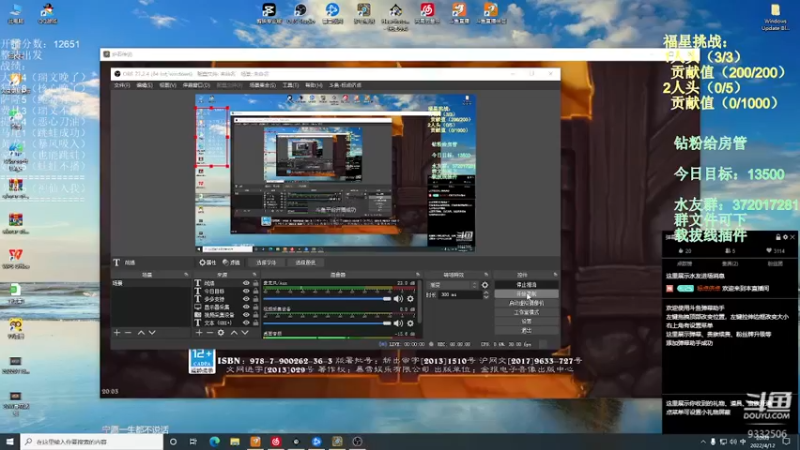
Task: Open the 文件(F) menu in OBS
Action: [122, 85]
